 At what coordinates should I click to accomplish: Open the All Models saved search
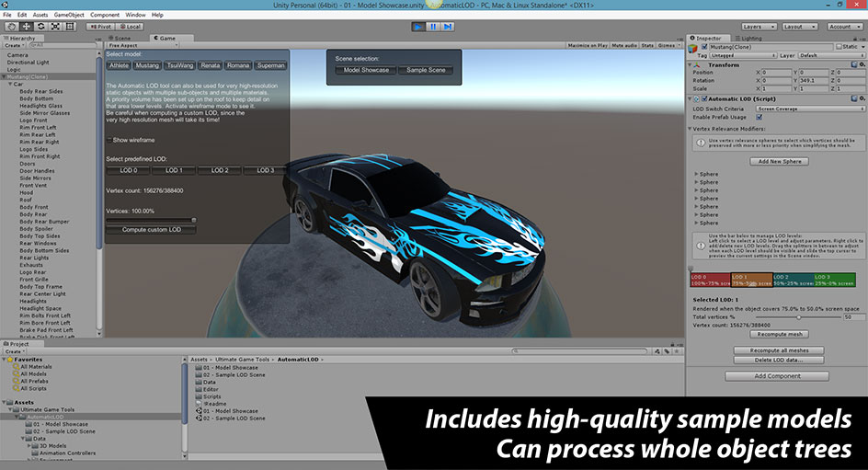pyautogui.click(x=30, y=373)
